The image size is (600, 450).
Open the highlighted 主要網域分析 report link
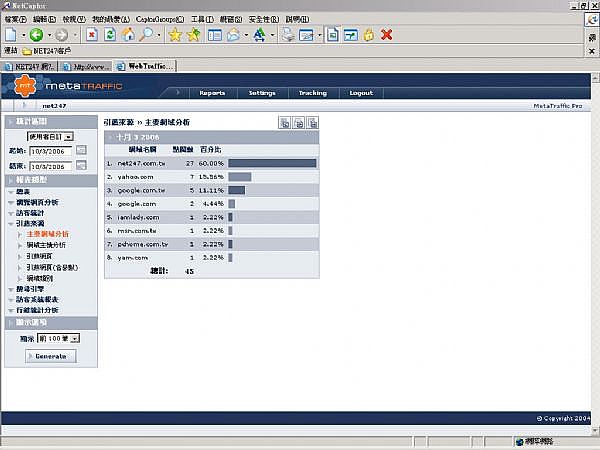tap(48, 234)
